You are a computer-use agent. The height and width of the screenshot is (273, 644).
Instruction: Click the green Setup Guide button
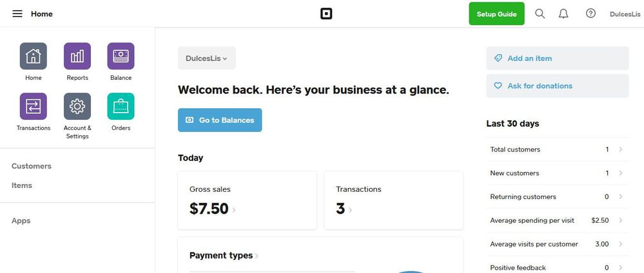(496, 14)
